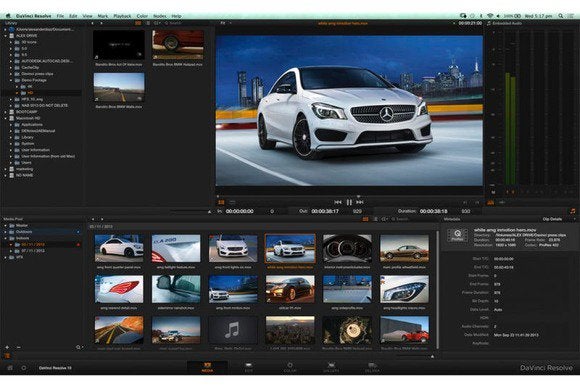Go back in Library browser navigation
580x388 pixels.
[x=92, y=23]
